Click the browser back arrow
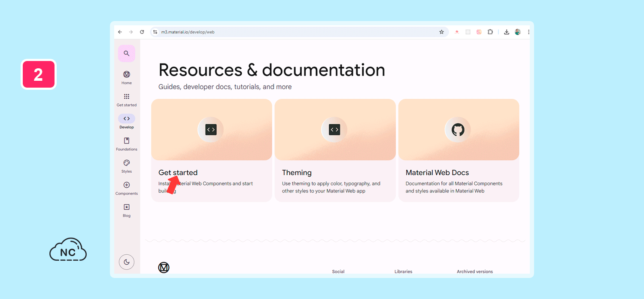Viewport: 644px width, 299px height. pos(120,32)
